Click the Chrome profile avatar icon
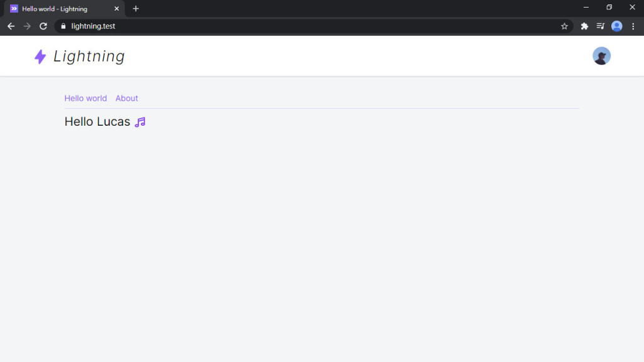The image size is (644, 362). pos(616,26)
